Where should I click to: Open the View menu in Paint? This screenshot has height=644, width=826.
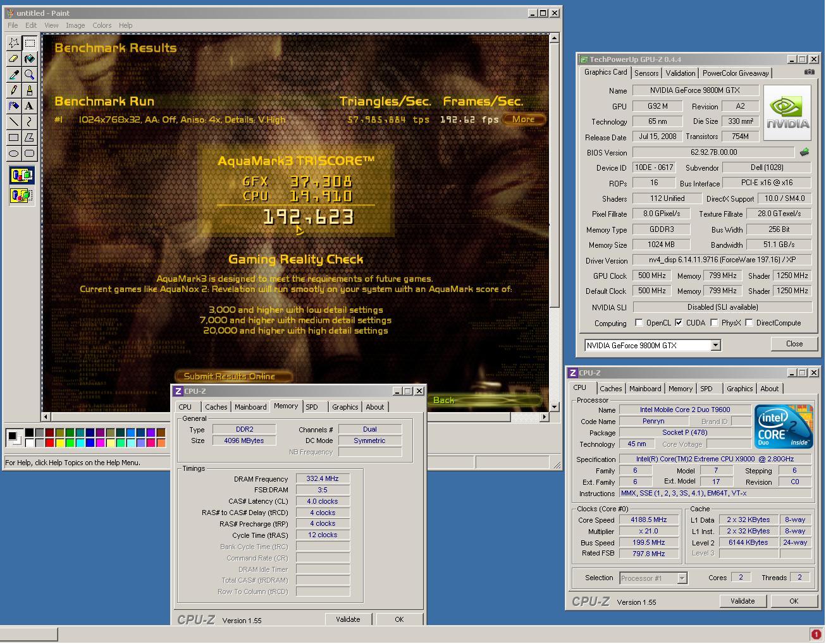pos(51,25)
